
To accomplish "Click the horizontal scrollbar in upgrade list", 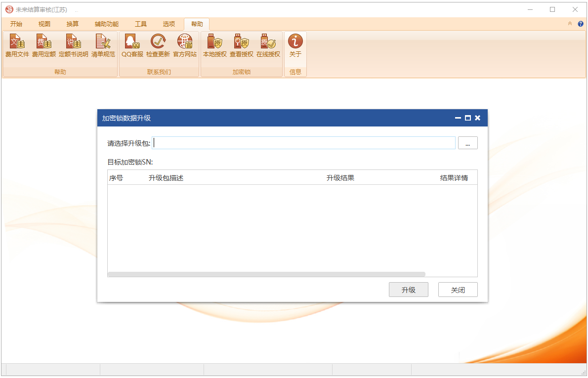I will click(267, 274).
